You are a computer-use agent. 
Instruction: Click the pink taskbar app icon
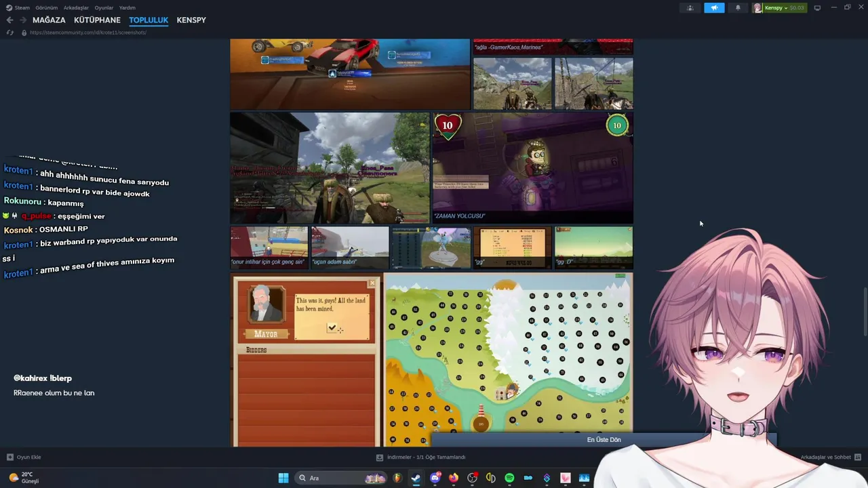565,478
